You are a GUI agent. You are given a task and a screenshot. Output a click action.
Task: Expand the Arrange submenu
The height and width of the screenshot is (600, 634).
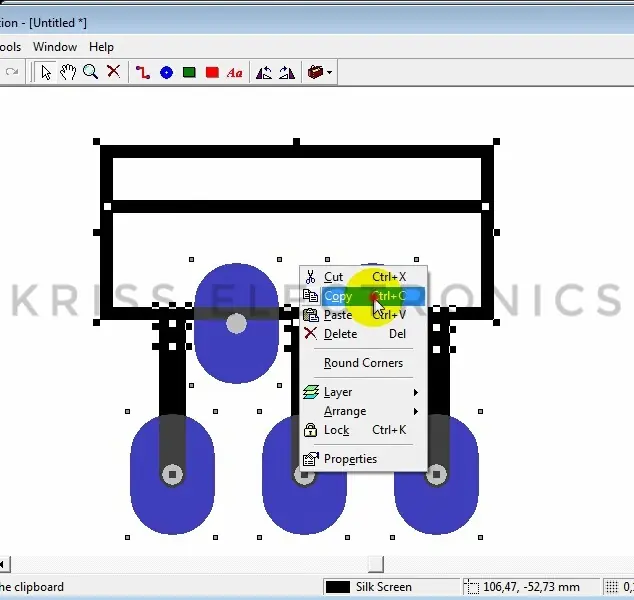pyautogui.click(x=363, y=411)
